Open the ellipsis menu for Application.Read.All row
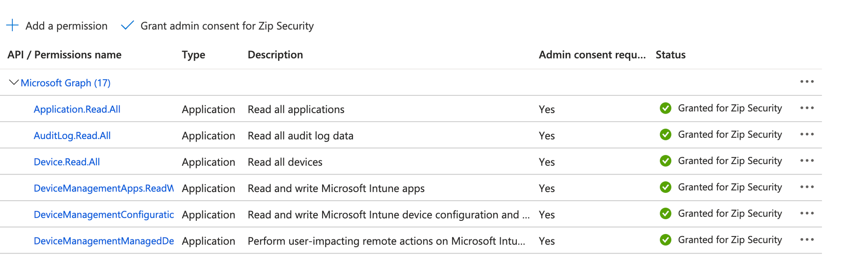The height and width of the screenshot is (259, 868). 807,108
